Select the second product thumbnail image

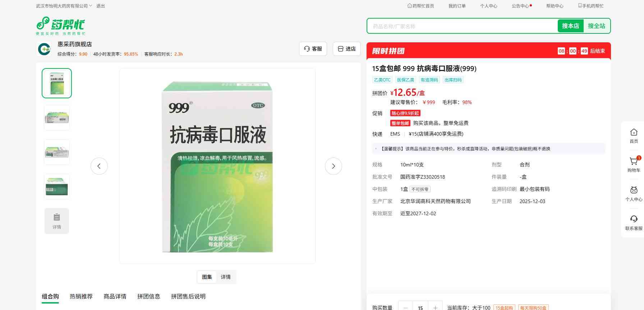[x=57, y=118]
